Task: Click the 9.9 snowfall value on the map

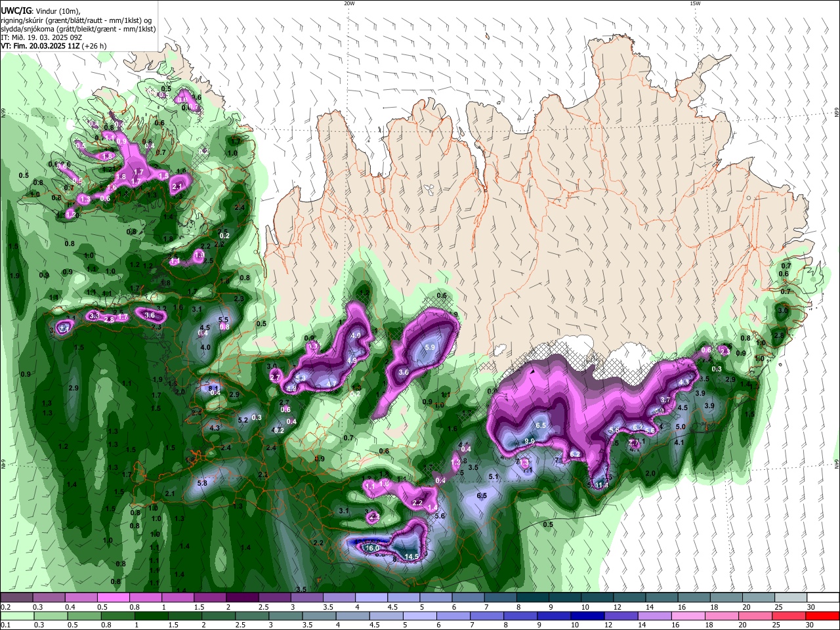Action: point(530,441)
